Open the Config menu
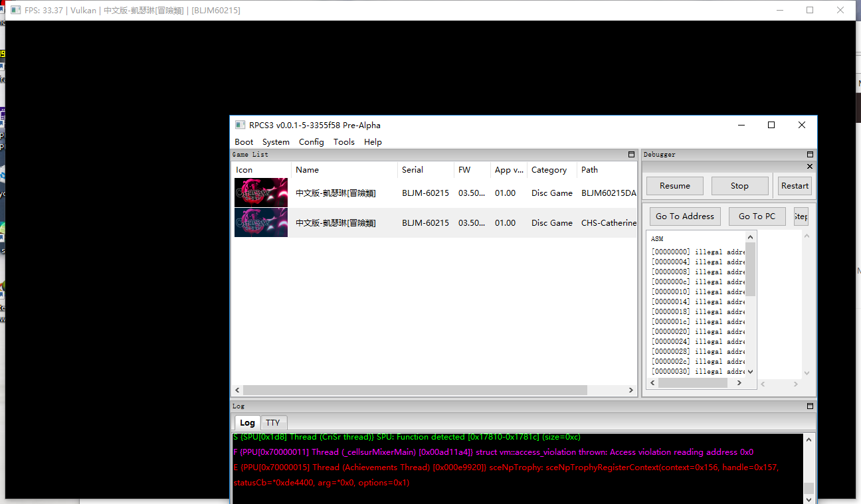This screenshot has height=504, width=861. (x=311, y=142)
